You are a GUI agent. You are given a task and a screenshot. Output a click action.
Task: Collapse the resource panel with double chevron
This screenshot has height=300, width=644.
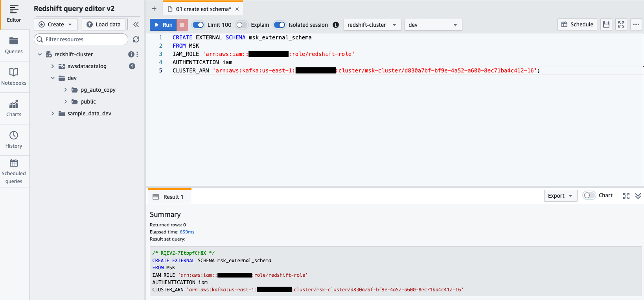point(136,24)
